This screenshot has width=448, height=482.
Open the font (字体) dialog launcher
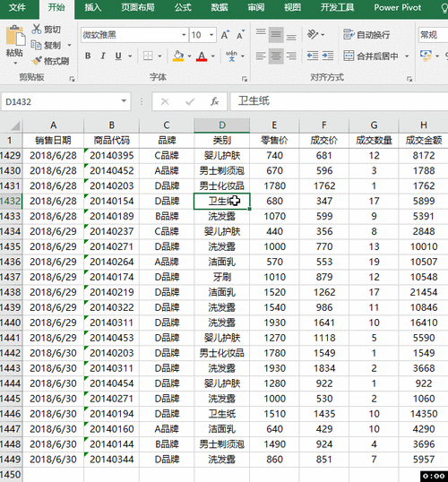point(245,79)
